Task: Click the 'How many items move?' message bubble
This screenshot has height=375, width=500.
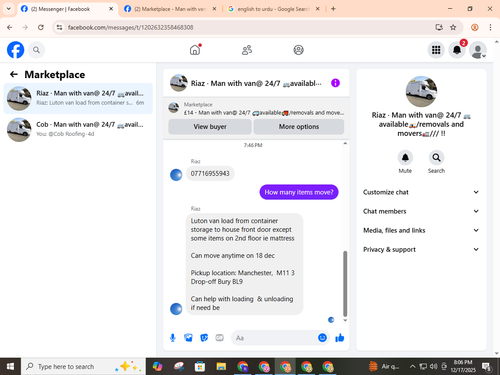Action: coord(299,192)
